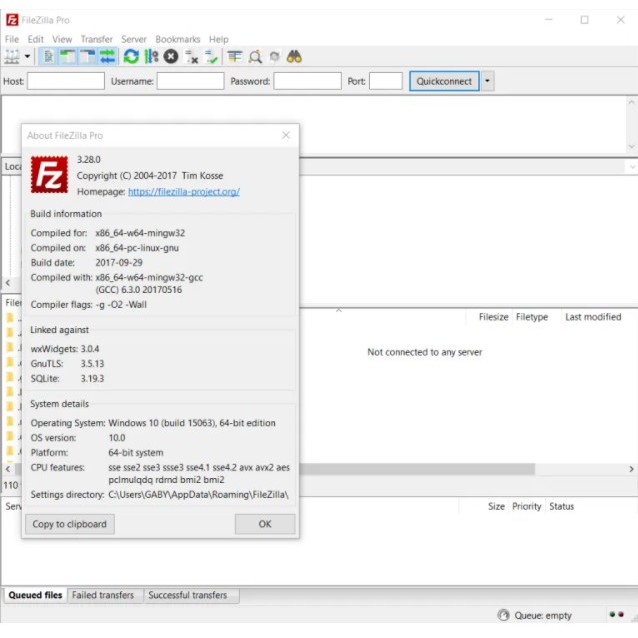The image size is (638, 638).
Task: Click OK in the About dialog
Action: (x=264, y=524)
